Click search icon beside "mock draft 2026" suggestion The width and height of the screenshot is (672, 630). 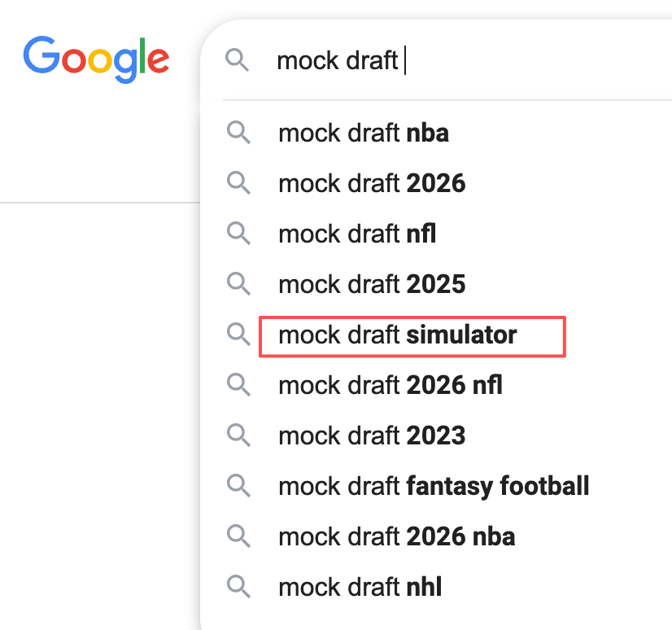coord(238,183)
